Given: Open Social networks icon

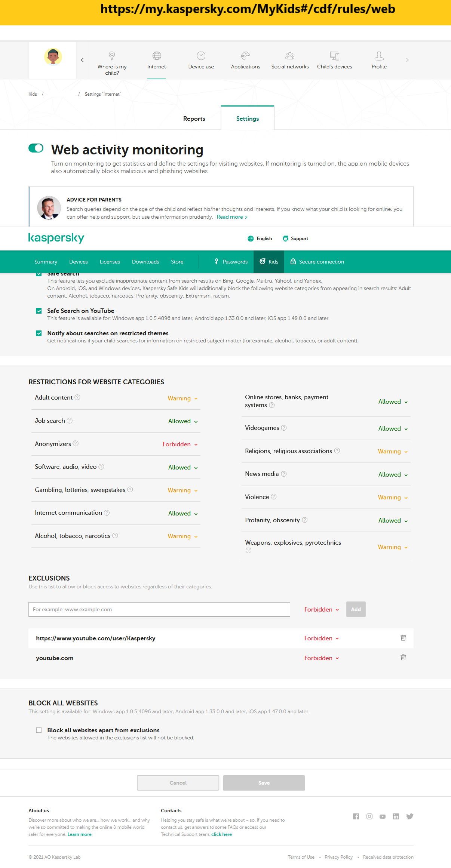Looking at the screenshot, I should click(x=290, y=56).
